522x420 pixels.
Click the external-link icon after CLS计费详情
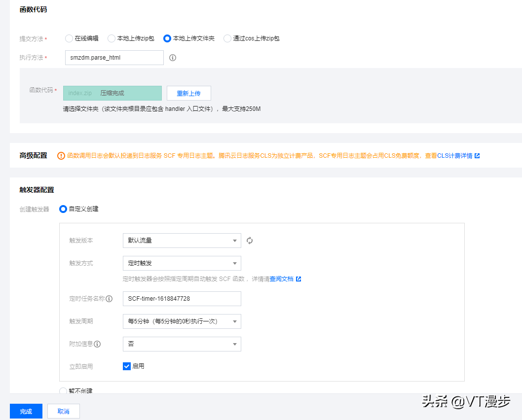point(477,155)
